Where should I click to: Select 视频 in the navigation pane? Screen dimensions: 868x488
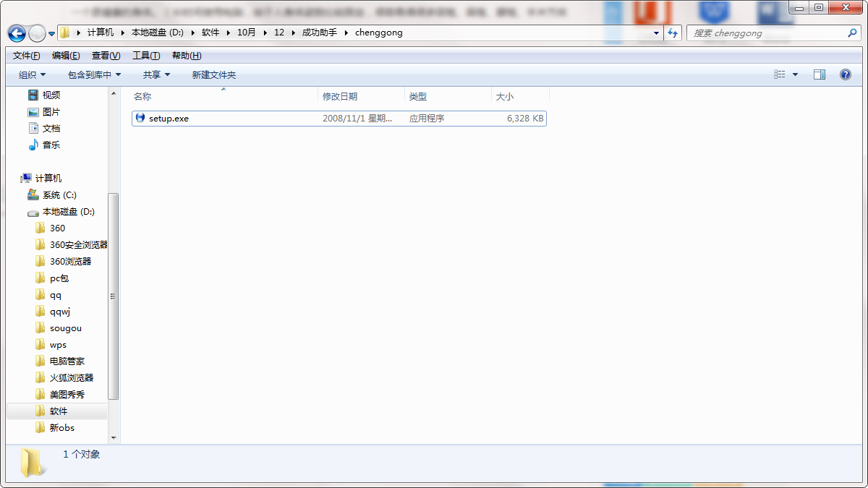(x=51, y=95)
